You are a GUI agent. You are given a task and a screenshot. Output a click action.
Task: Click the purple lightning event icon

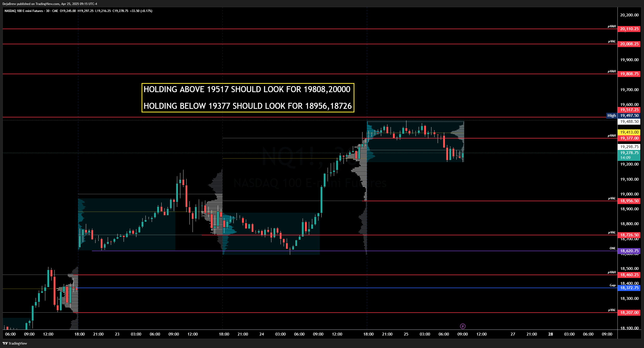click(x=463, y=326)
